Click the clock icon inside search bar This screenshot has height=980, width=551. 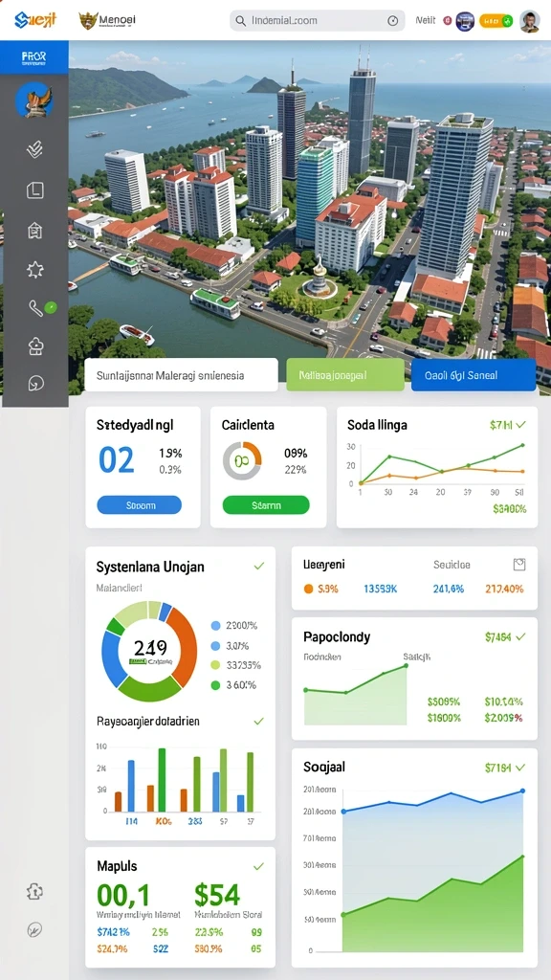tap(392, 21)
